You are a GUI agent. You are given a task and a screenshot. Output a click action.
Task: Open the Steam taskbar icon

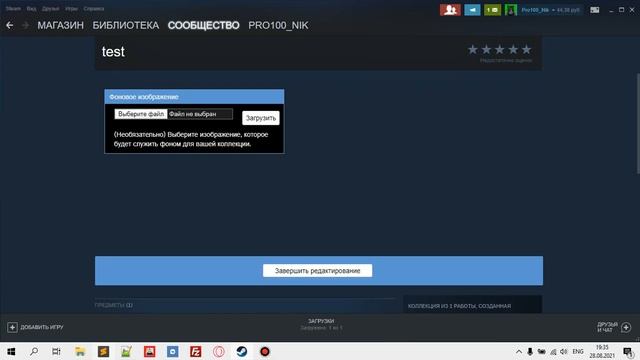pyautogui.click(x=242, y=351)
